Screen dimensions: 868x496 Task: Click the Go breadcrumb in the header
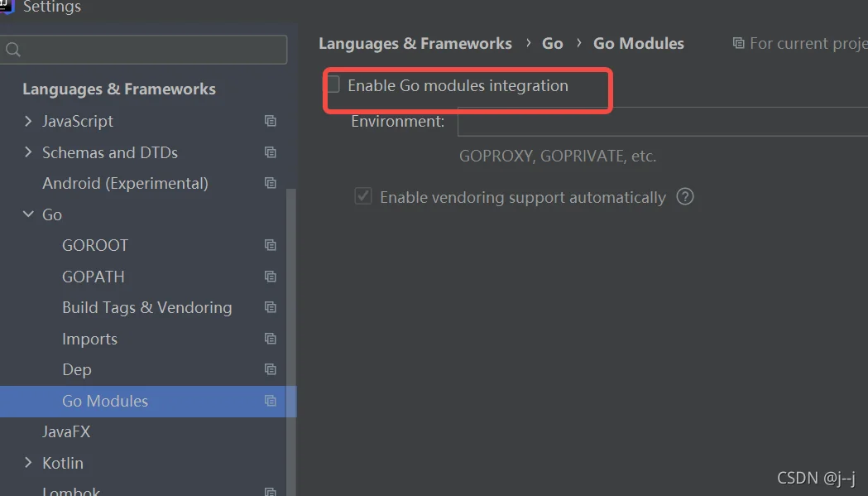(553, 43)
